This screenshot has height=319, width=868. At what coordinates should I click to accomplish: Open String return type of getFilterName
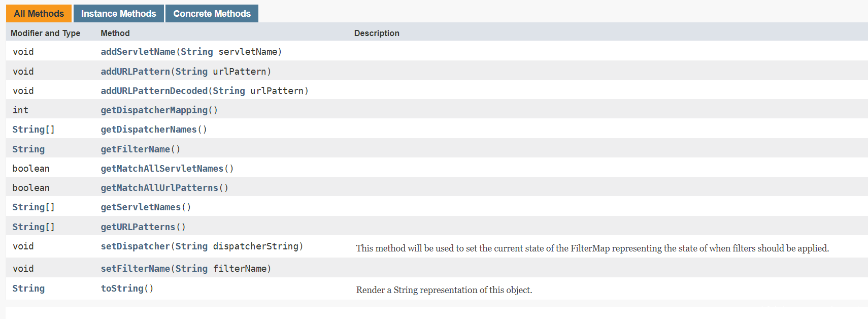coord(28,149)
